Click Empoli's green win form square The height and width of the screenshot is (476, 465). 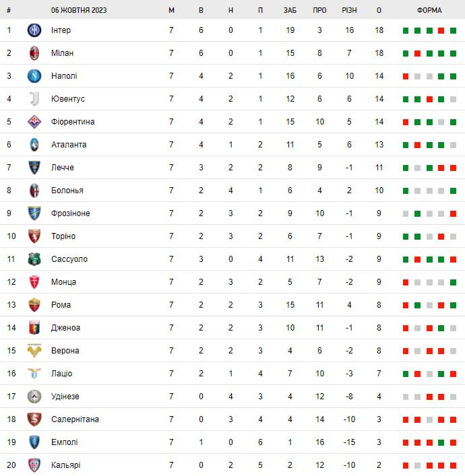441,442
